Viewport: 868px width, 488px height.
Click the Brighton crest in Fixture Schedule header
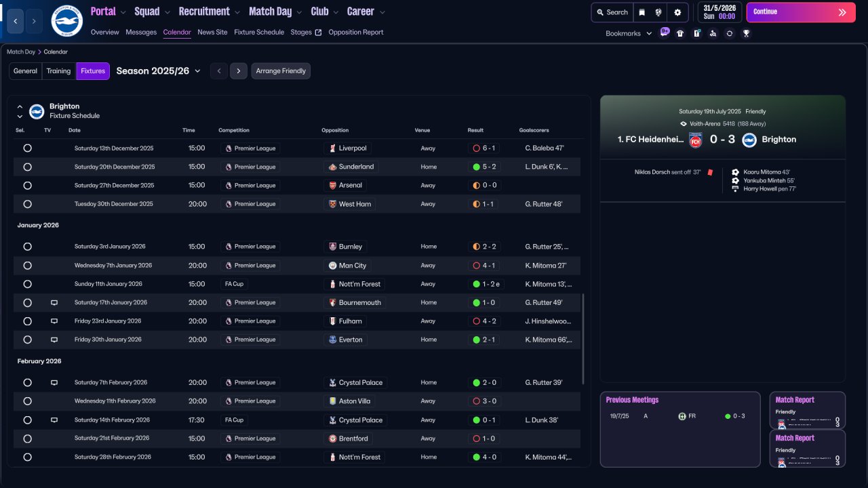point(37,111)
